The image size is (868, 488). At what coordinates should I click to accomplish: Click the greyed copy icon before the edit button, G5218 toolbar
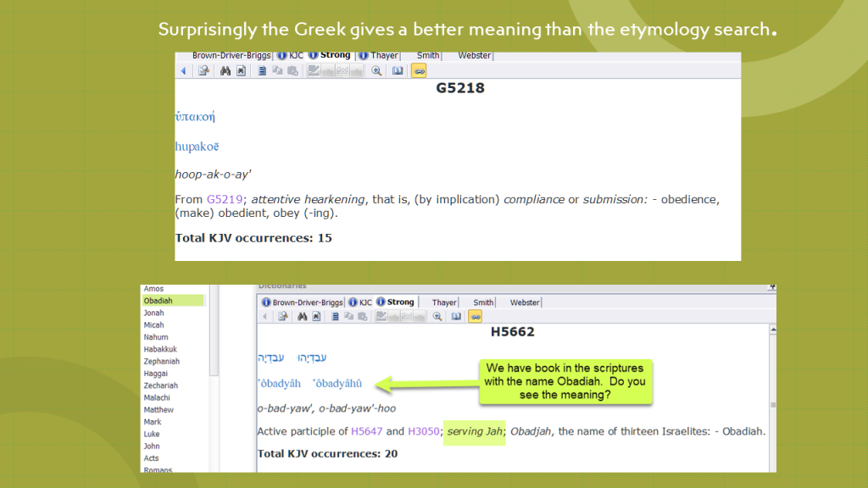[x=292, y=71]
